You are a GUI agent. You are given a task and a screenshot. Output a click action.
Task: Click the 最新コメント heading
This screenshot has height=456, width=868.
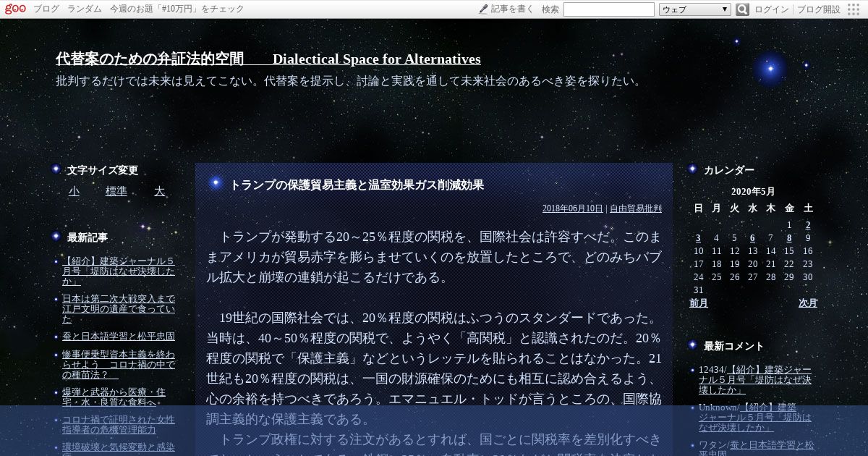(x=733, y=346)
